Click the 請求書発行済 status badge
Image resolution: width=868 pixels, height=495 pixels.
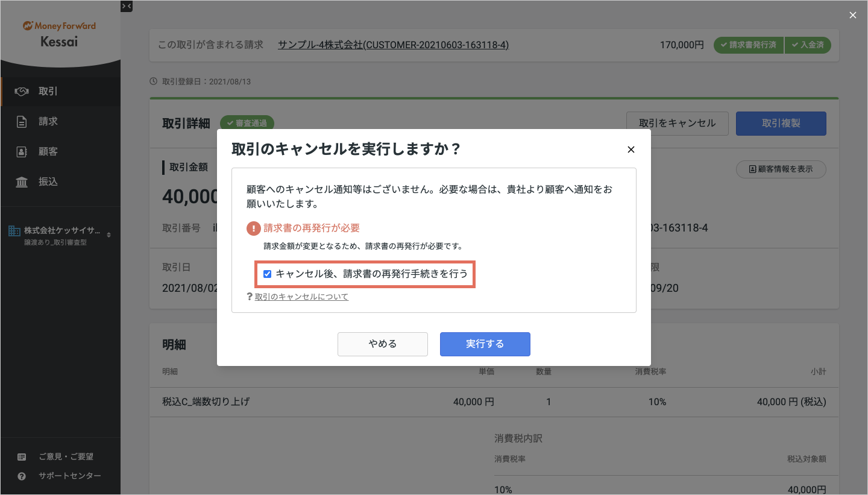(749, 45)
